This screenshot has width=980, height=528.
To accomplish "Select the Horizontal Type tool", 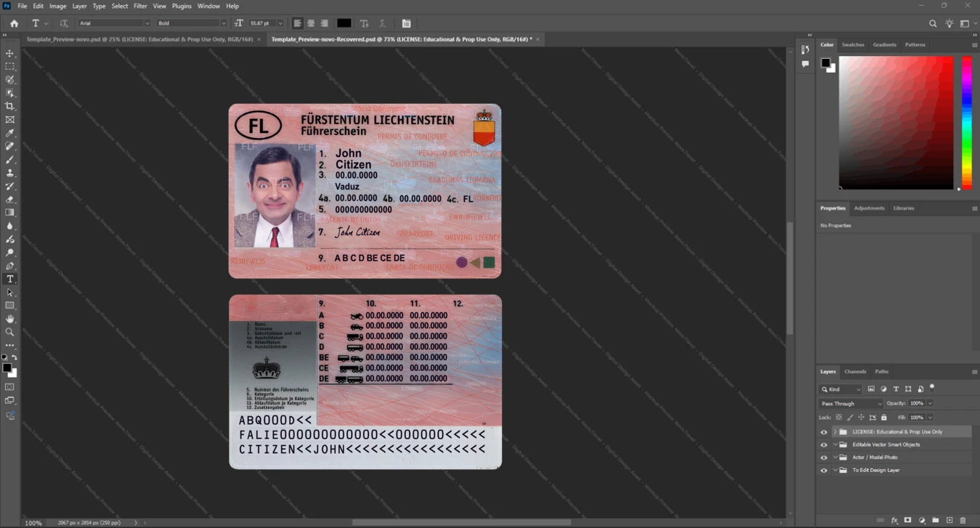I will [10, 279].
